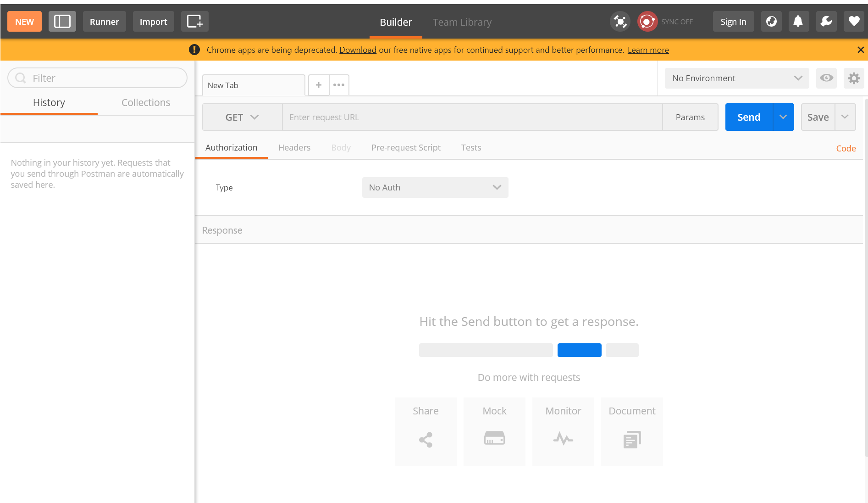868x503 pixels.
Task: Open the Runner
Action: pyautogui.click(x=104, y=22)
